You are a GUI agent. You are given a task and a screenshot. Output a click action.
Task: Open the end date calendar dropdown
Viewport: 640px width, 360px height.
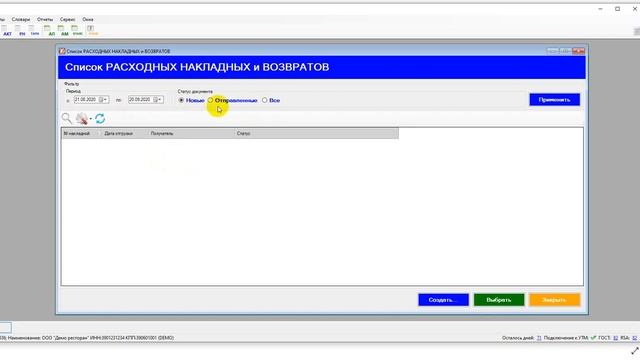[158, 100]
